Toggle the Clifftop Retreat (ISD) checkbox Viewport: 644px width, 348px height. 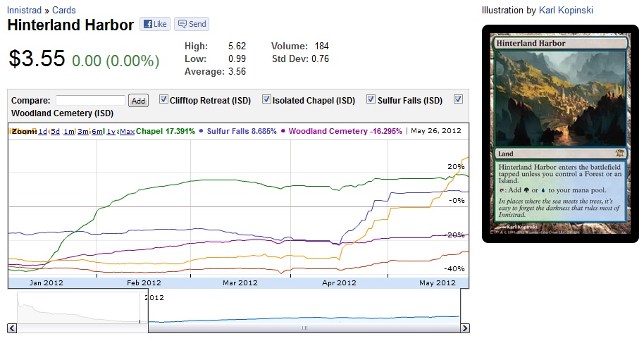(x=164, y=99)
